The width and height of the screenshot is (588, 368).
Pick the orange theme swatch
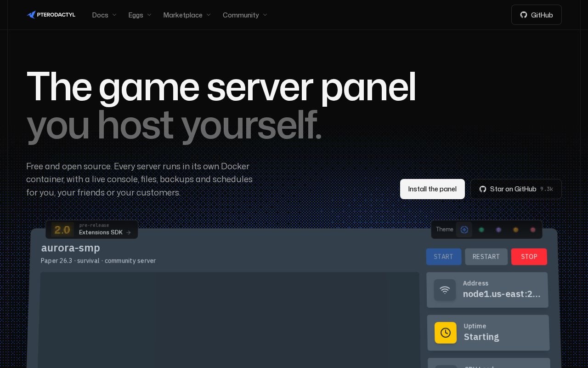pos(515,230)
